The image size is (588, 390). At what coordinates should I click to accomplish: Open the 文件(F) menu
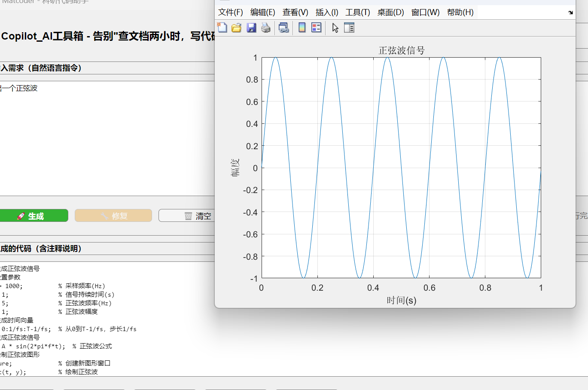pos(231,12)
